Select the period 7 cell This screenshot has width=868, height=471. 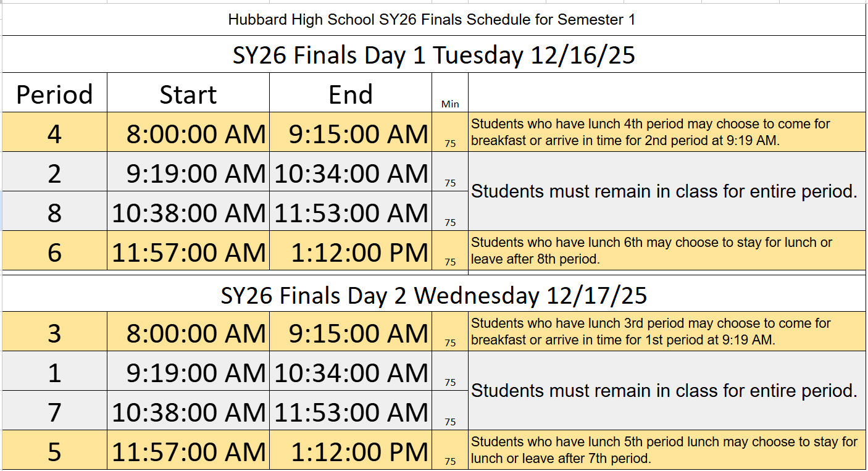(54, 412)
